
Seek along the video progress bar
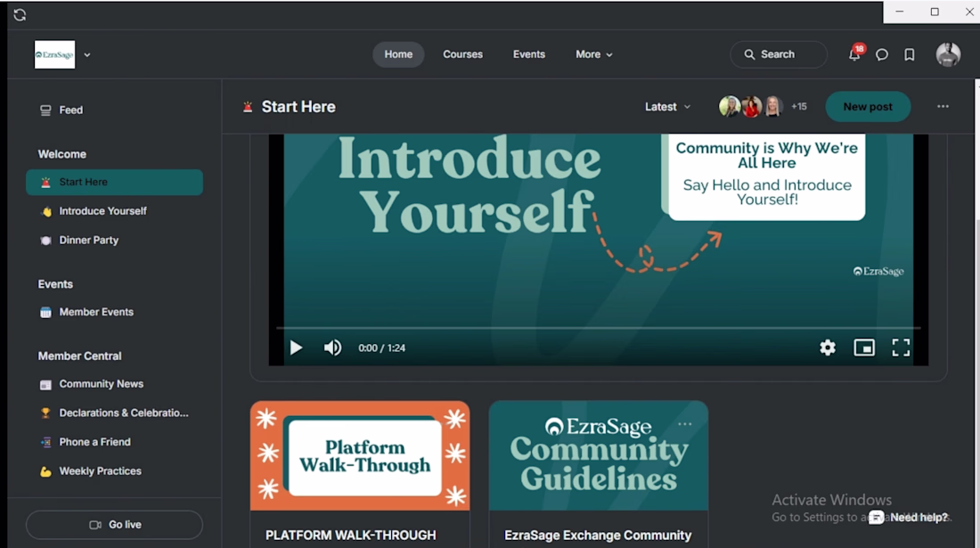click(x=598, y=327)
